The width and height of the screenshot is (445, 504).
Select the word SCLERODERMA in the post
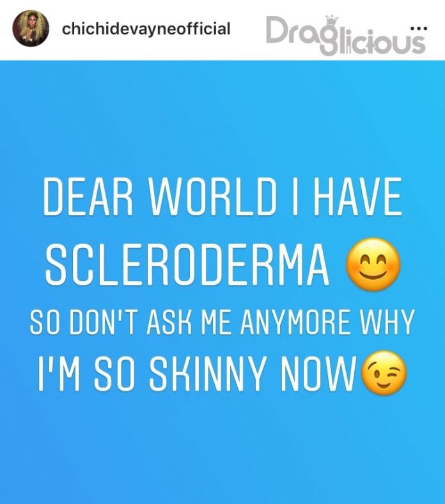tap(187, 264)
